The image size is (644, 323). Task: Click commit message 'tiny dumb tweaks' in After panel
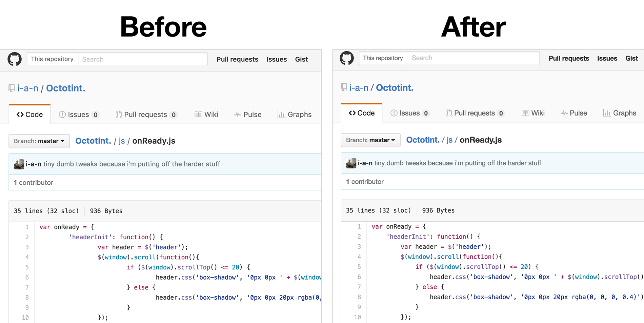point(458,163)
